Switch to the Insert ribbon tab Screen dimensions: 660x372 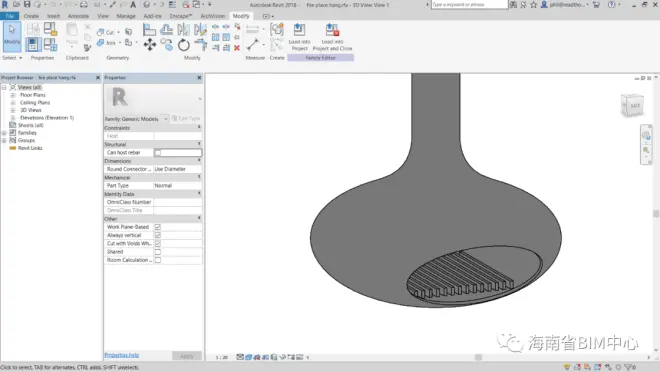(x=53, y=16)
